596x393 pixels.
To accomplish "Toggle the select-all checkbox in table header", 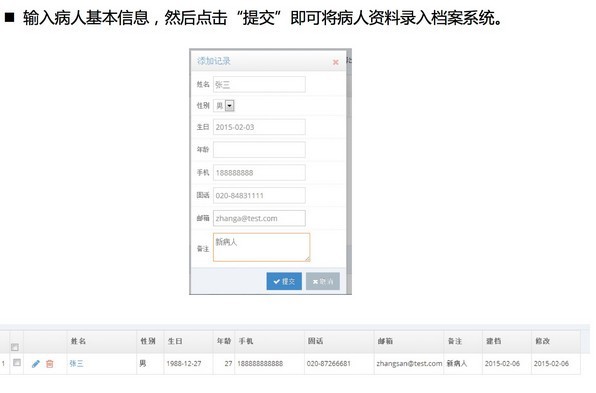I will pyautogui.click(x=15, y=347).
